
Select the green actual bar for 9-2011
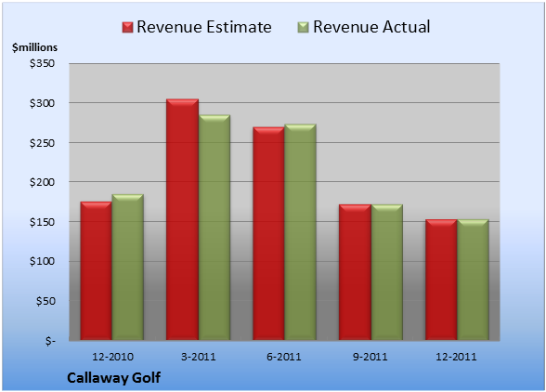point(387,272)
